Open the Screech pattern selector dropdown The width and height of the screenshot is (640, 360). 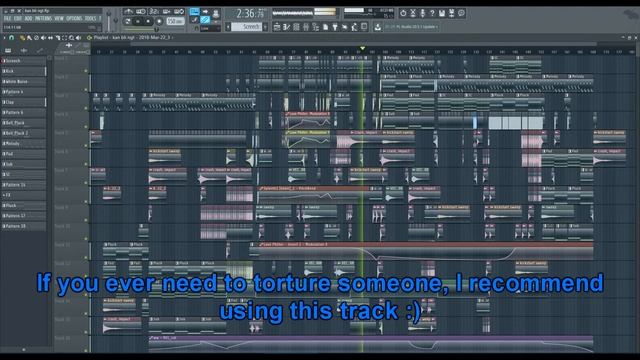tap(247, 27)
